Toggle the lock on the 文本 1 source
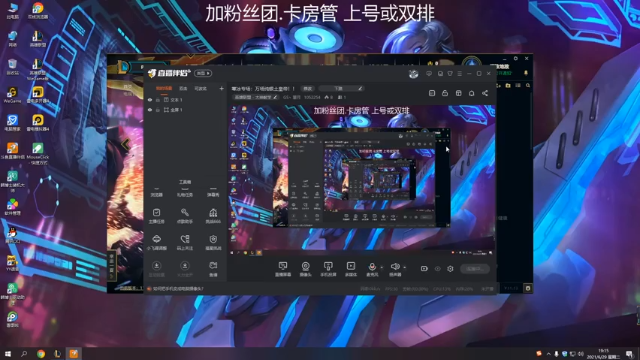This screenshot has height=360, width=640. [x=158, y=100]
